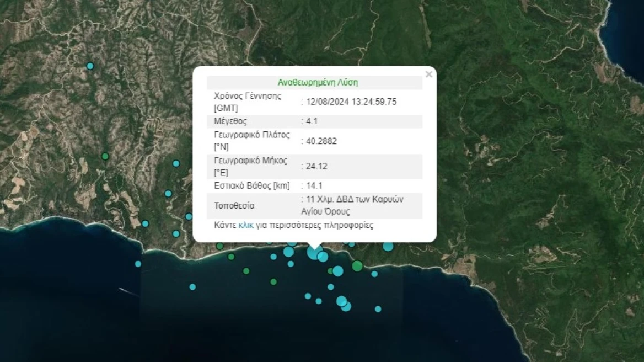Click the 'Τοποθεσία' field label

(234, 206)
